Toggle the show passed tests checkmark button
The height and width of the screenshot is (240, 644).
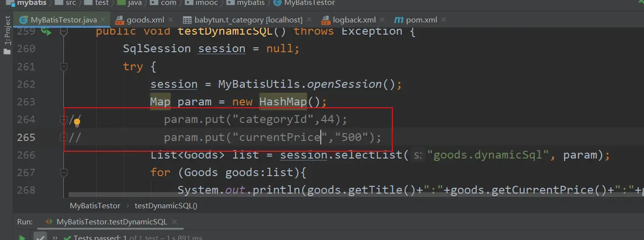pos(40,238)
